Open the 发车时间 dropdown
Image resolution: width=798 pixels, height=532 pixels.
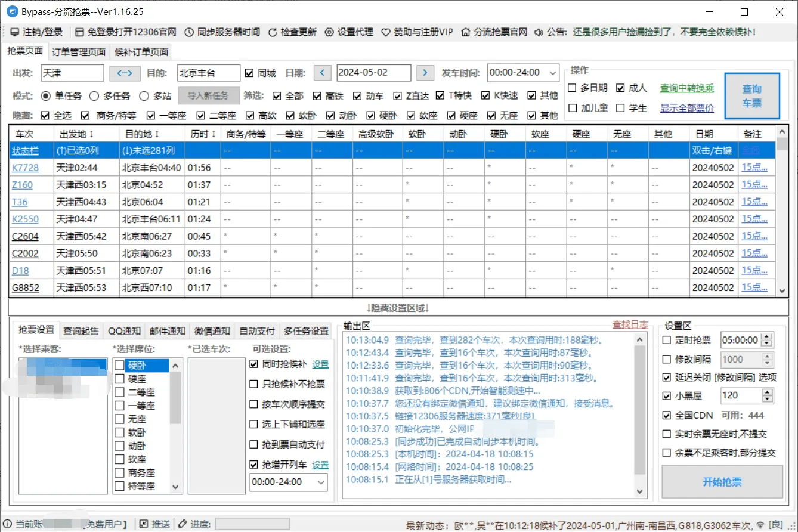click(553, 73)
